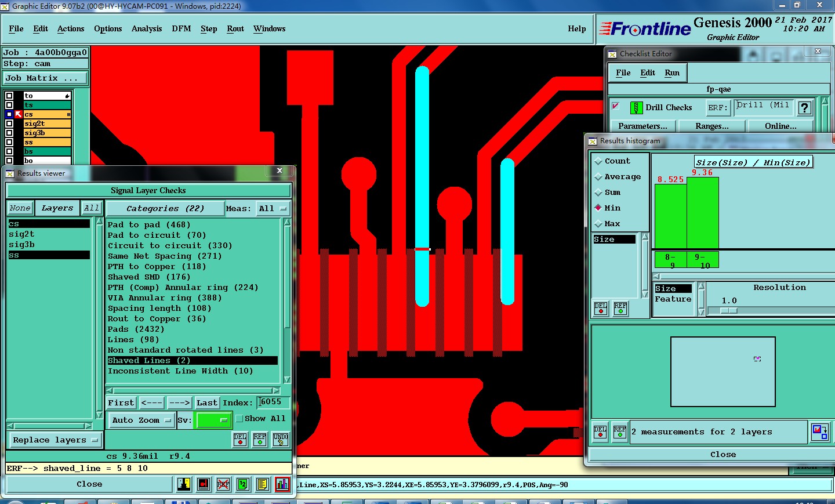Click DEL icon beside measurements status
The image size is (835, 504).
600,433
